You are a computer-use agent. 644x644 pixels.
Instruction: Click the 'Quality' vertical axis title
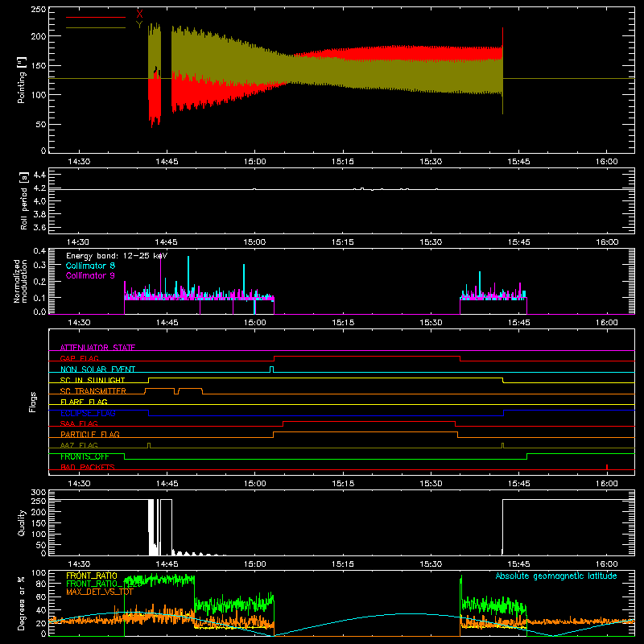tap(22, 522)
